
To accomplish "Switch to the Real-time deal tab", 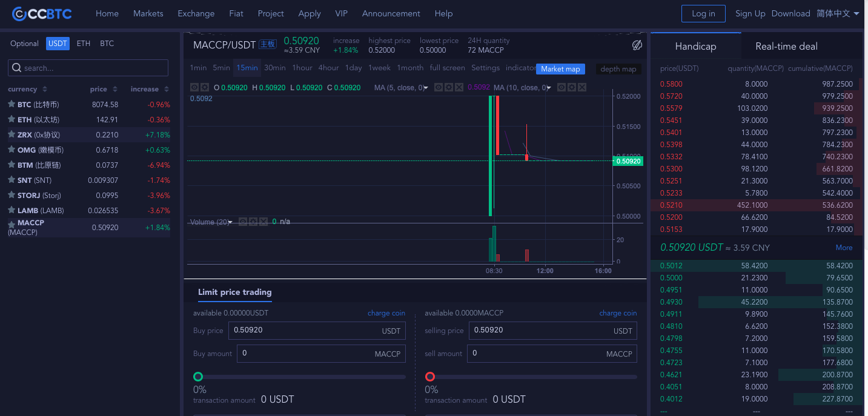I will point(786,46).
